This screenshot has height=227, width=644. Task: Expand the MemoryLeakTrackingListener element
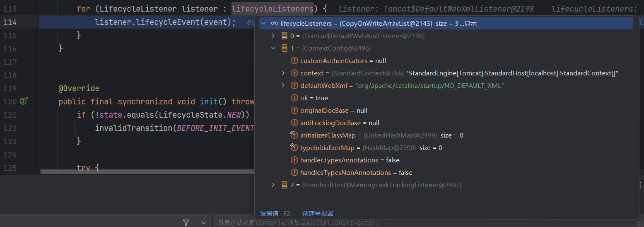(x=273, y=185)
